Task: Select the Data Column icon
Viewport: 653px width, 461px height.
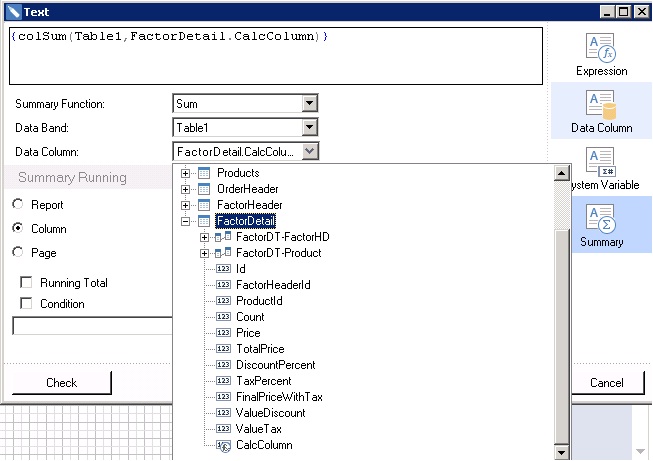Action: click(601, 104)
